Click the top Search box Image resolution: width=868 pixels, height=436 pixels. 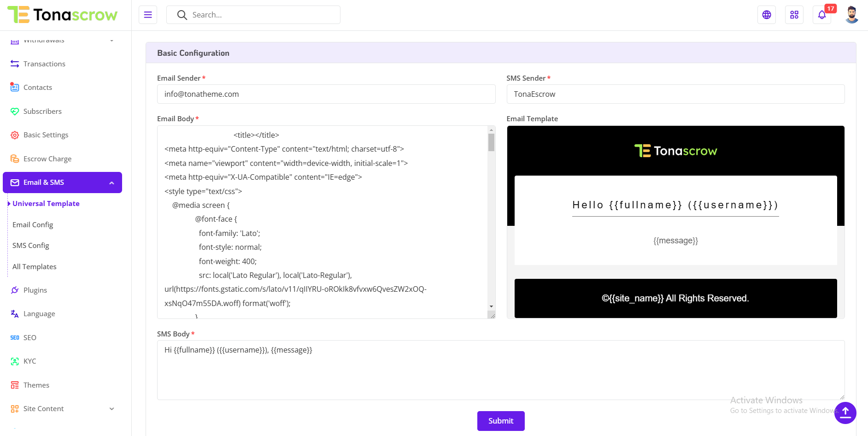pyautogui.click(x=253, y=15)
